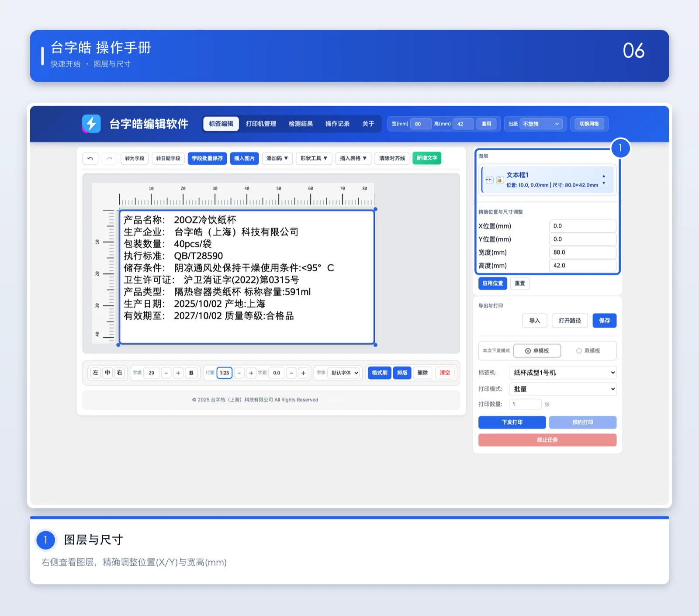
Task: Open 出纸 不旋转 rotation dropdown
Action: [x=541, y=124]
